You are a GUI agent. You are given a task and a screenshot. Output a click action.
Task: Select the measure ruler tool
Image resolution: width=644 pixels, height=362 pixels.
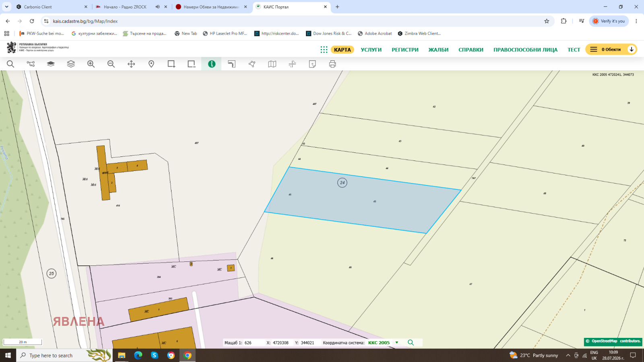click(x=232, y=64)
